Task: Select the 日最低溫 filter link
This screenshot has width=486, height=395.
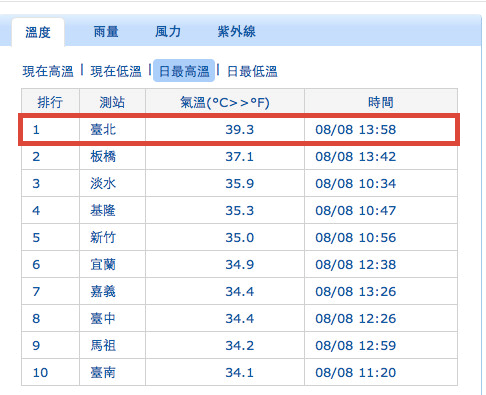Action: point(252,71)
